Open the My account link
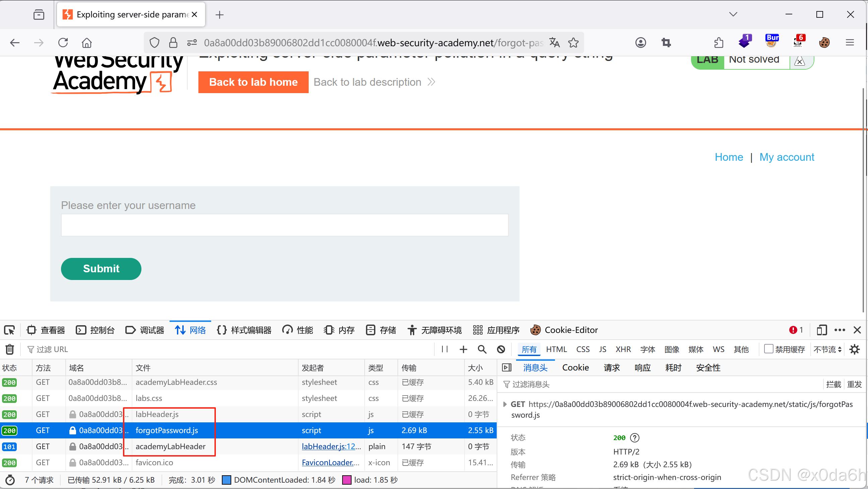This screenshot has height=489, width=868. point(787,157)
